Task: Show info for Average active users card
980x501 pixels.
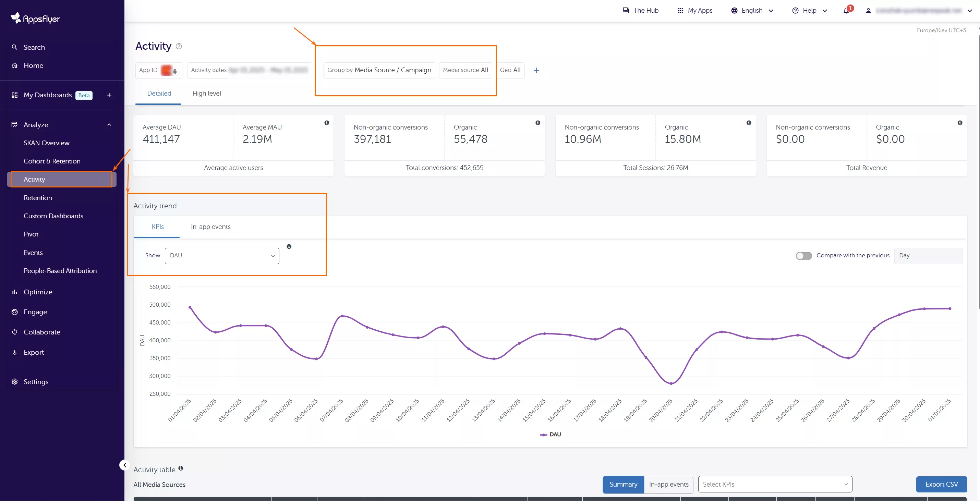Action: point(327,123)
